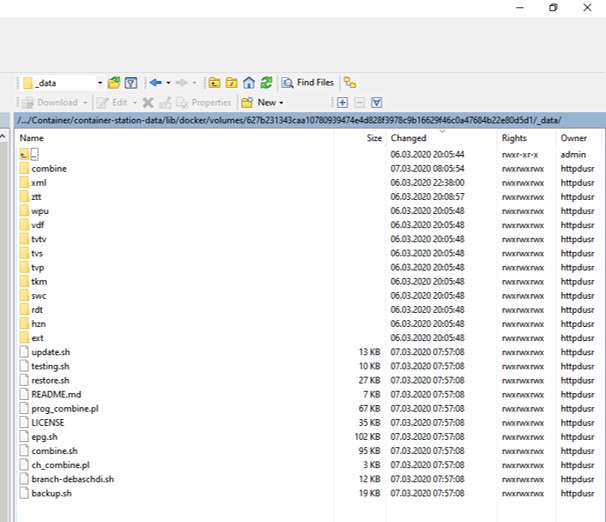Go to root directory icon
The height and width of the screenshot is (522, 606).
click(x=232, y=83)
